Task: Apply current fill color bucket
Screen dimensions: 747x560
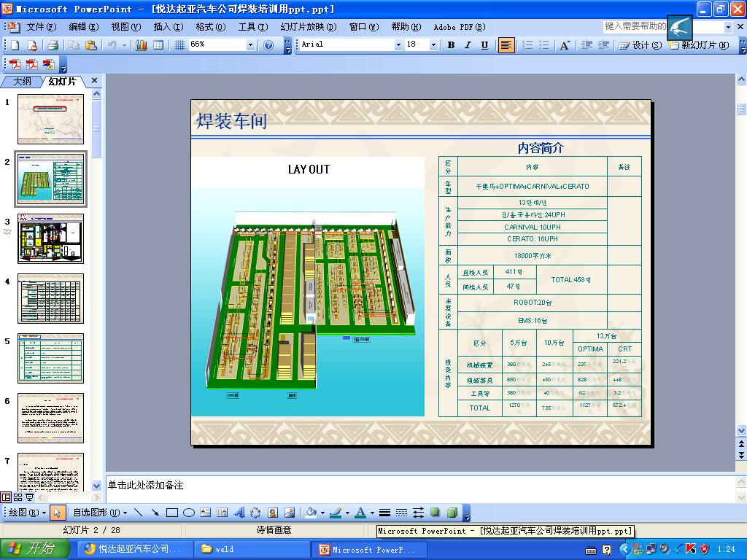Action: click(x=311, y=513)
